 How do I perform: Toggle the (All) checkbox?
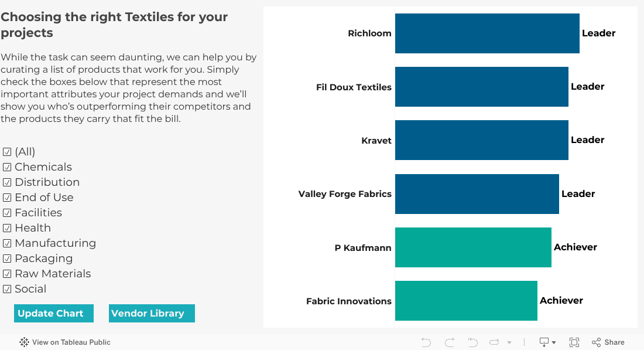[7, 152]
